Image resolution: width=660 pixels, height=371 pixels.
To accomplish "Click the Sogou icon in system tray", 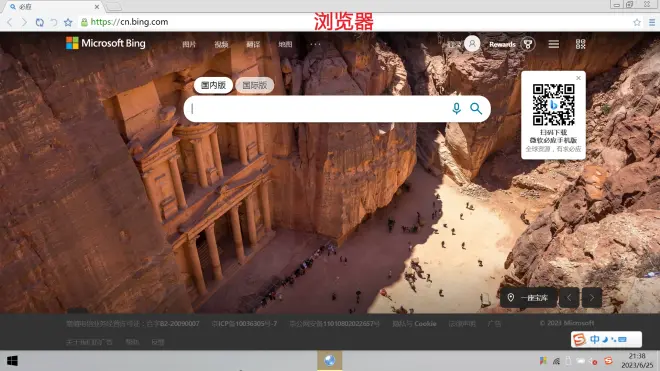I will click(608, 361).
